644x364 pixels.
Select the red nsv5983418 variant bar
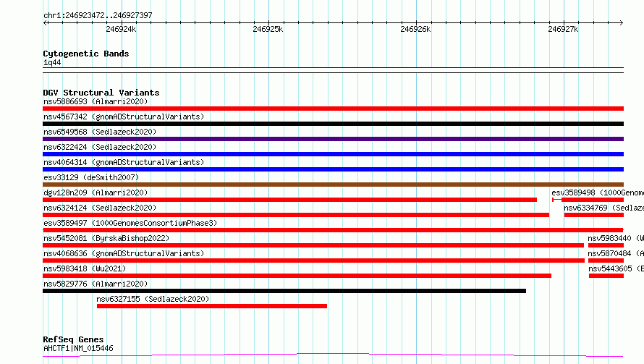coord(297,276)
